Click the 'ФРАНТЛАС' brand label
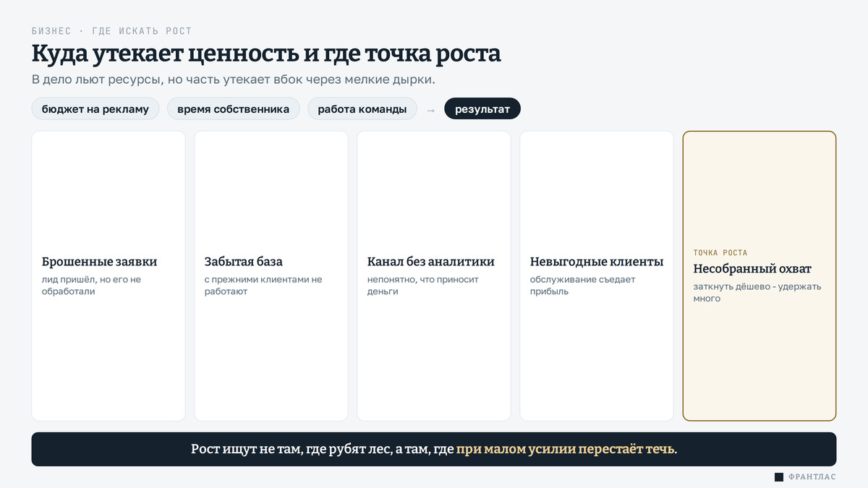Image resolution: width=868 pixels, height=488 pixels. point(812,477)
